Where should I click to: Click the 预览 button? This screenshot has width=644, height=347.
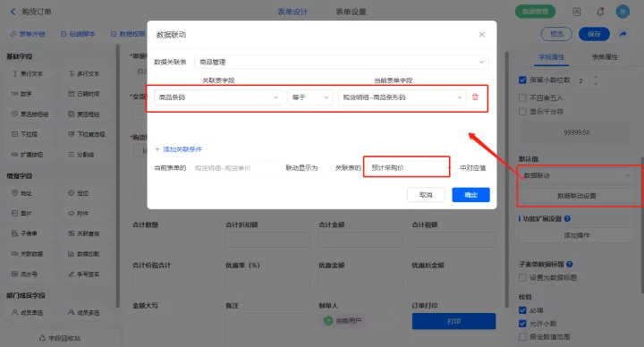pyautogui.click(x=556, y=34)
